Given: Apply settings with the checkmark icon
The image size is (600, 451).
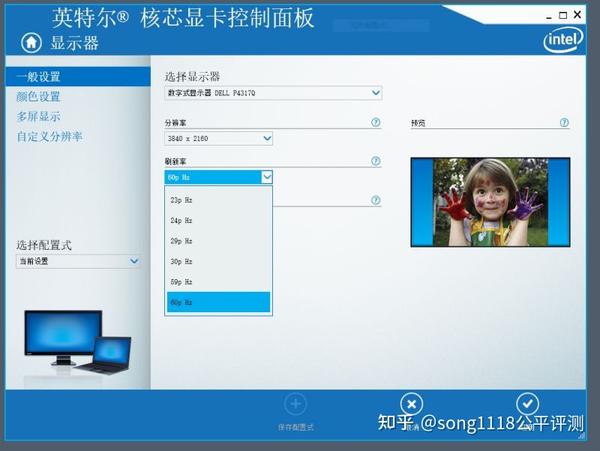Looking at the screenshot, I should [x=527, y=403].
